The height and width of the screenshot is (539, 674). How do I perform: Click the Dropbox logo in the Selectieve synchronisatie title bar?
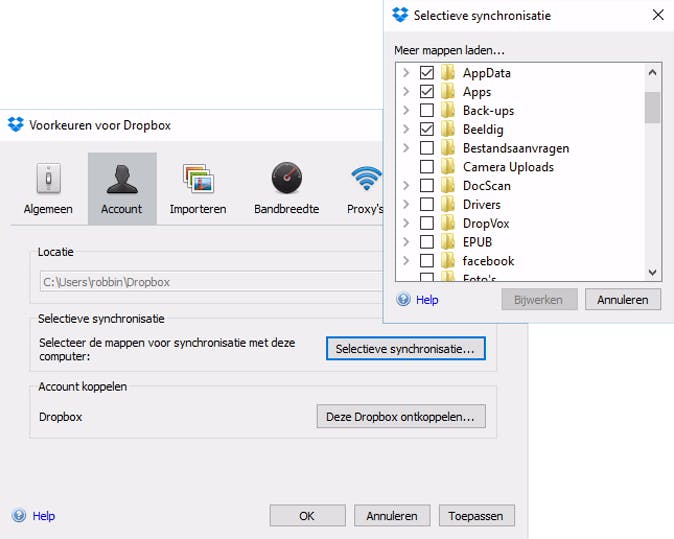point(400,15)
